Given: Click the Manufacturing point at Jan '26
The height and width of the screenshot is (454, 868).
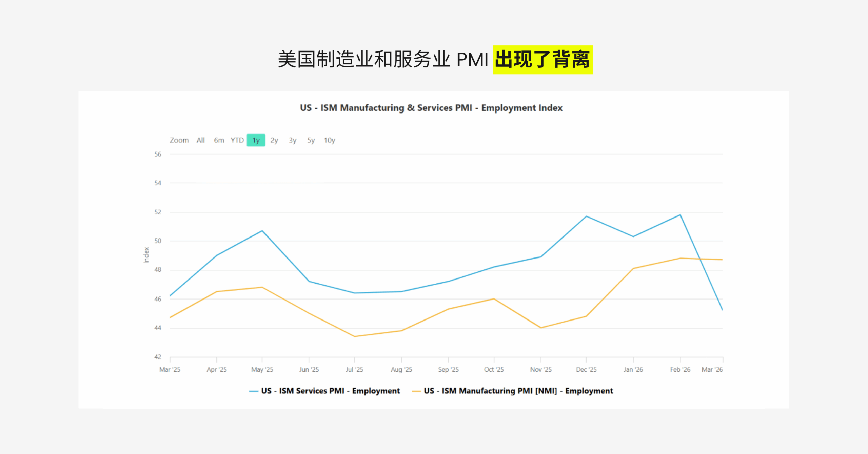Looking at the screenshot, I should pos(633,268).
